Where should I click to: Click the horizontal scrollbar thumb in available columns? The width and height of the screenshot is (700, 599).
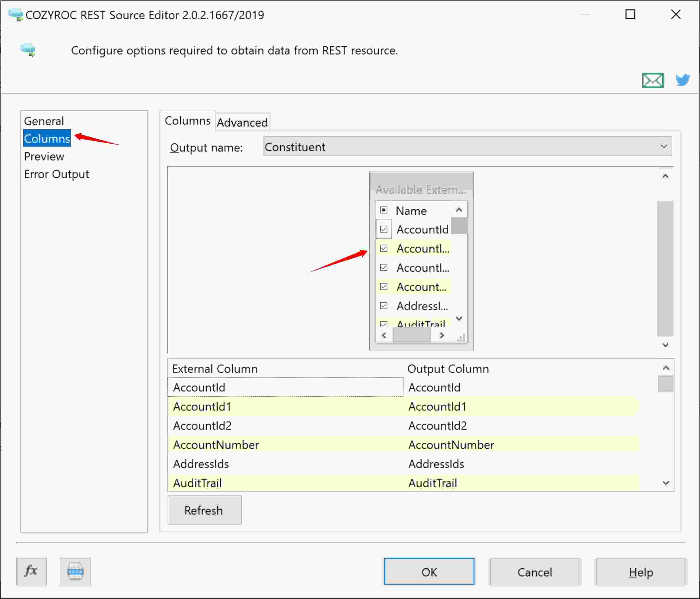412,335
